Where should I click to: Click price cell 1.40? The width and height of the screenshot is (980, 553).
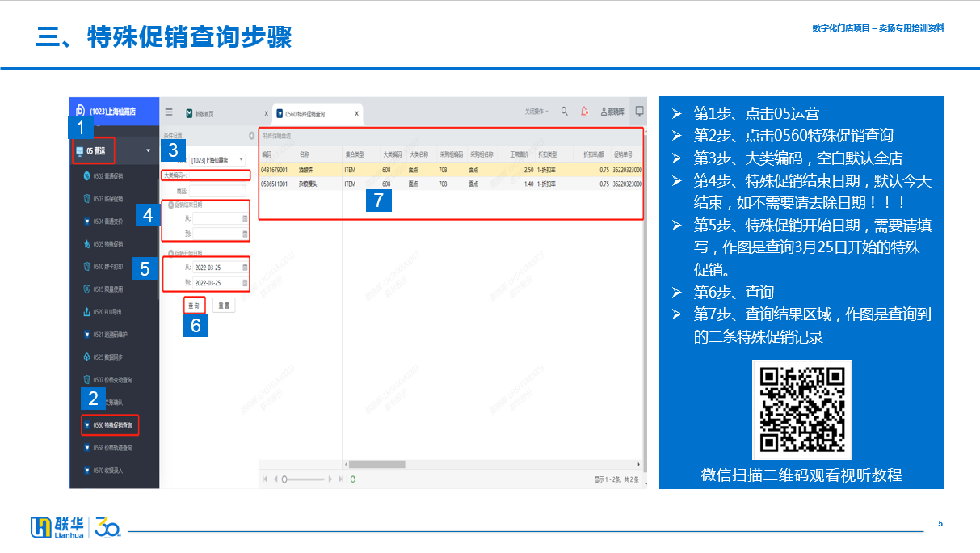528,184
